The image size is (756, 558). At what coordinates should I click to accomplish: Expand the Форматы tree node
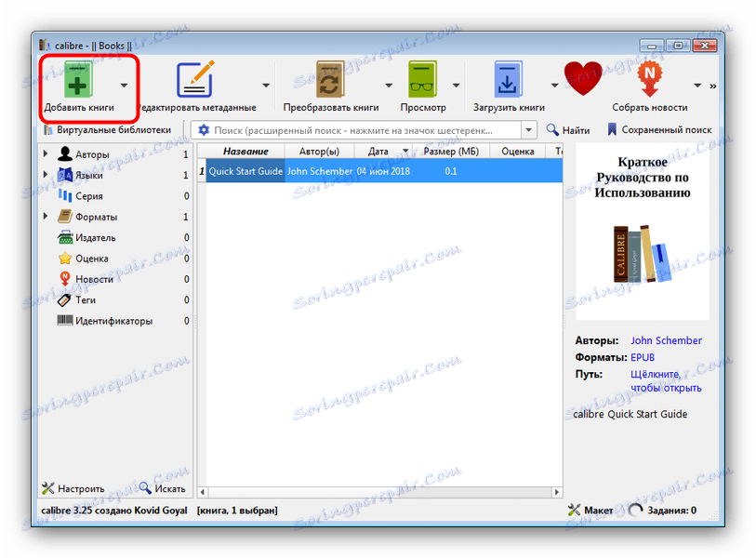(x=46, y=216)
